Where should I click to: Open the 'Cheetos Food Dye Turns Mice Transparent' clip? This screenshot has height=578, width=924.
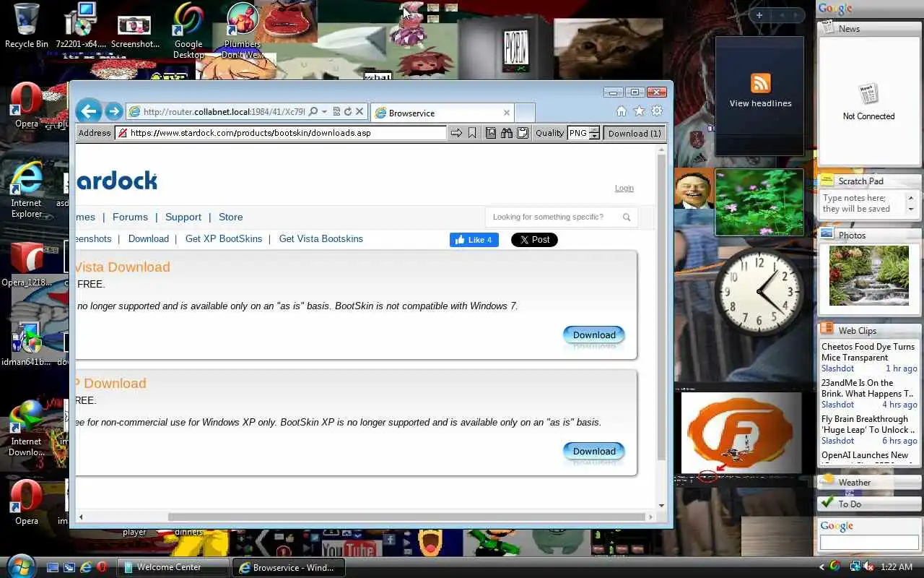coord(868,352)
